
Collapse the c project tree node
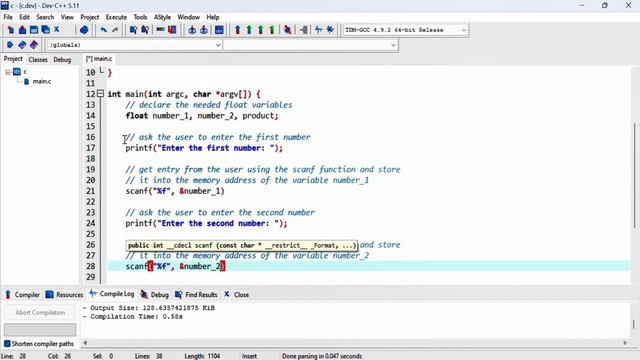[8, 72]
